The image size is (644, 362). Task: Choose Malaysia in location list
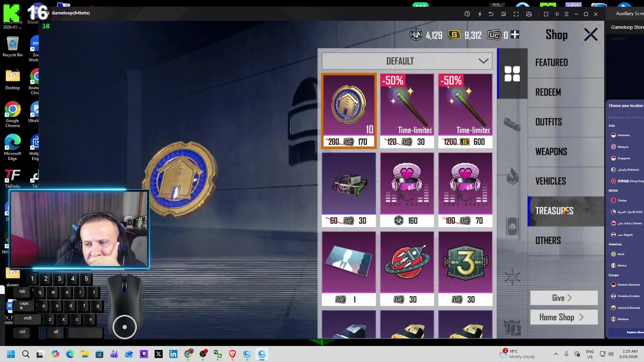[623, 147]
